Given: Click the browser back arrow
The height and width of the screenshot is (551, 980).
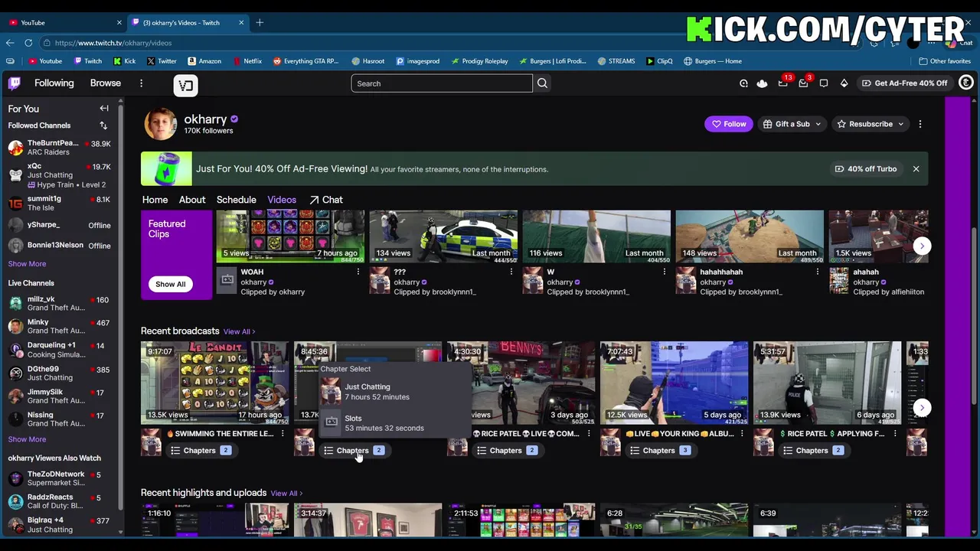Looking at the screenshot, I should [10, 43].
